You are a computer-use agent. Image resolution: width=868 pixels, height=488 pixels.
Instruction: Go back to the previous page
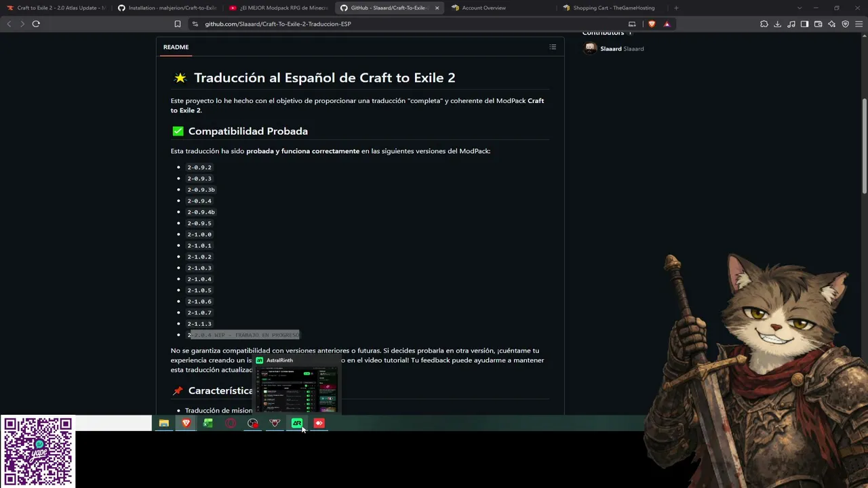9,24
